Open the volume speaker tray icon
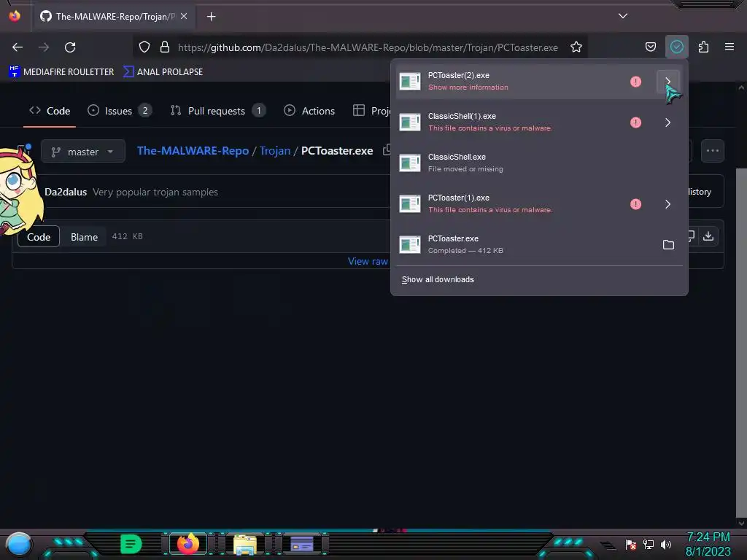Image resolution: width=747 pixels, height=560 pixels. (666, 545)
